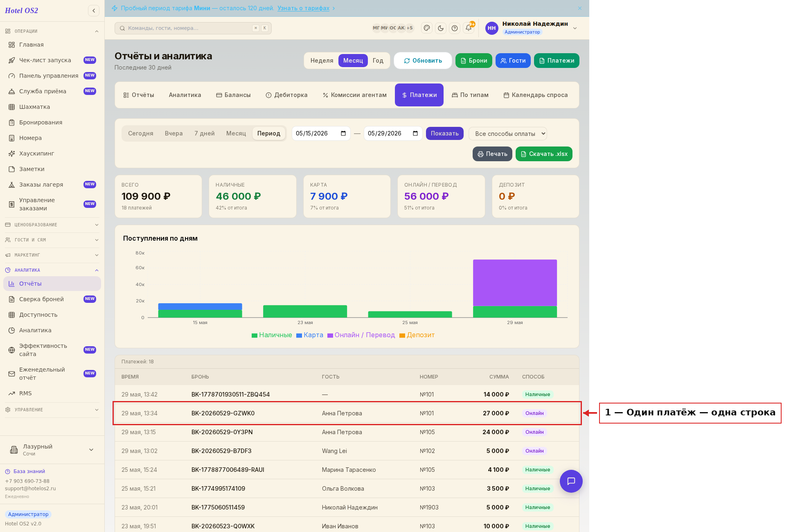Select the Период custom range filter
The width and height of the screenshot is (791, 532).
[269, 133]
